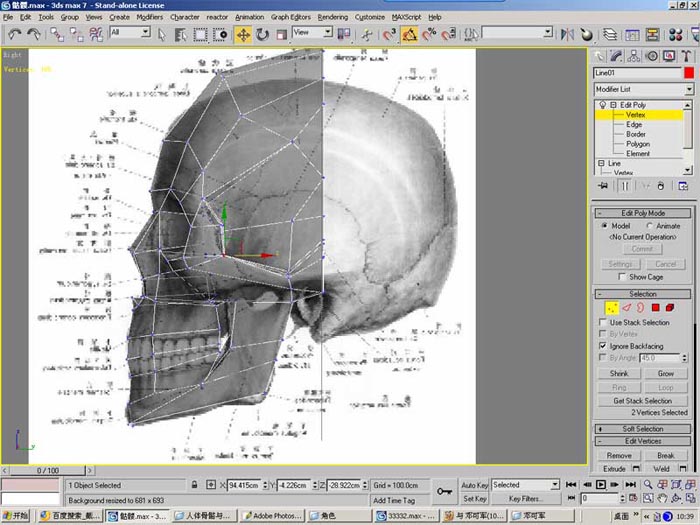Open the MAXScript menu
The width and height of the screenshot is (700, 525).
[x=406, y=17]
